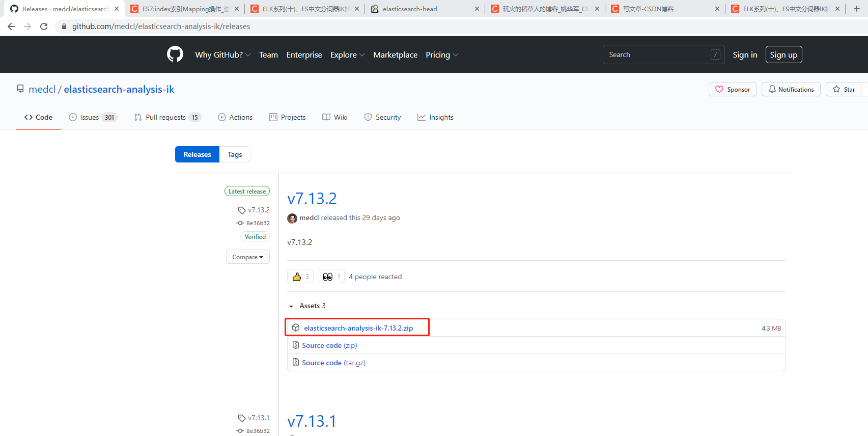Switch to the Tags view

point(235,154)
